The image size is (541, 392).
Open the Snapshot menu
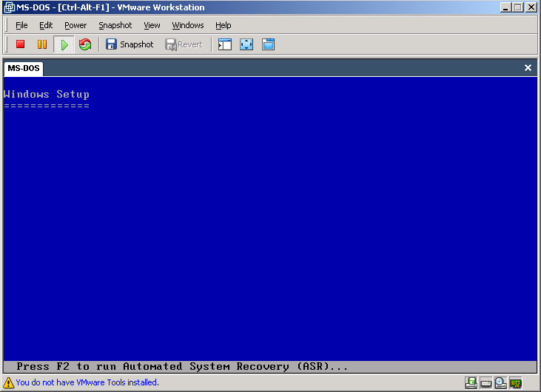(115, 25)
